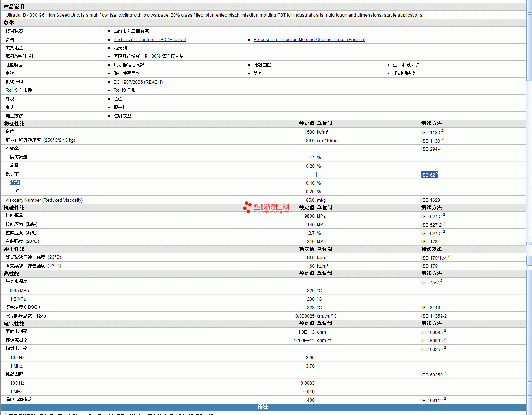Click the 拉伸应力 (断裂) row label
Screen dimensions: 532x415
tap(21, 224)
